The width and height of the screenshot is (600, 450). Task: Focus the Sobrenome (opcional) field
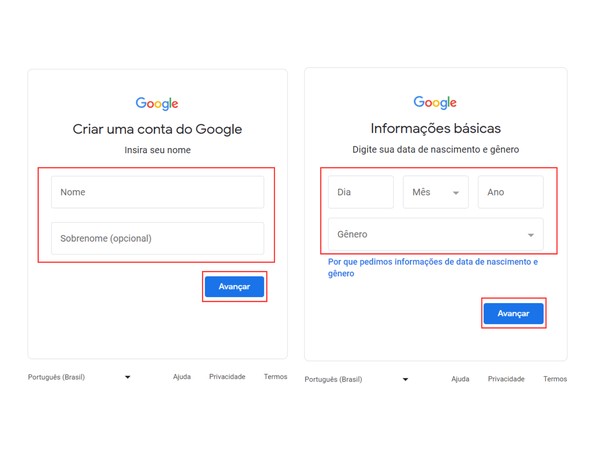(157, 238)
